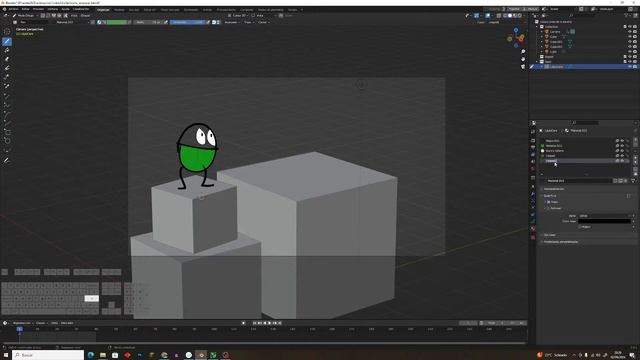Open the Archivo menu

coord(13,9)
